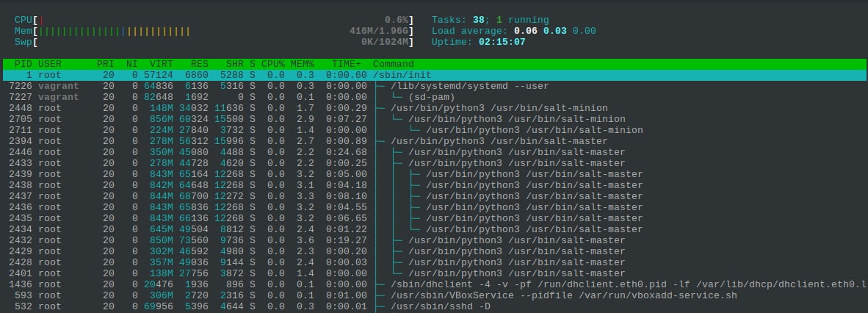Screen dimensions: 868x313
Task: Select salt-master process PID 2434
Action: 434,229
